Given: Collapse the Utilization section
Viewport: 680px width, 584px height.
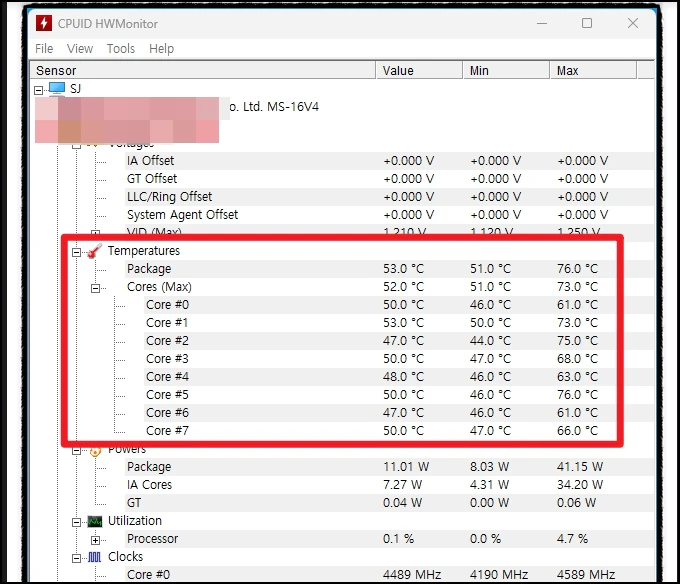Looking at the screenshot, I should point(76,522).
